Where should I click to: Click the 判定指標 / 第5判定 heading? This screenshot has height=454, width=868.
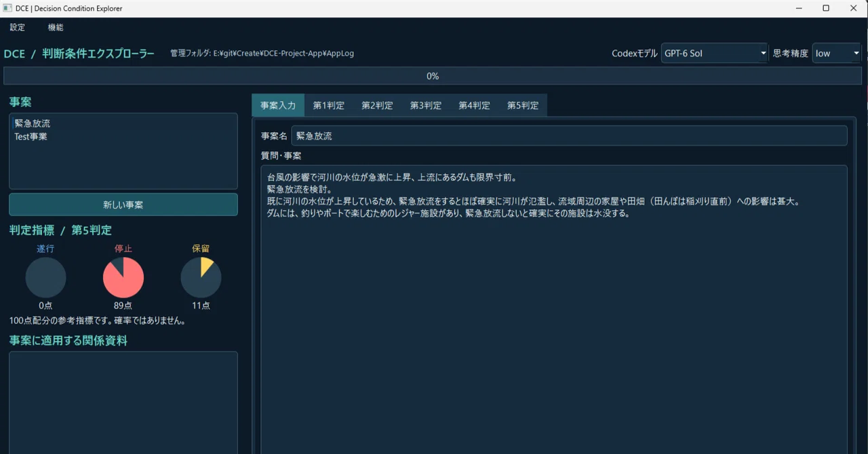[x=60, y=230]
